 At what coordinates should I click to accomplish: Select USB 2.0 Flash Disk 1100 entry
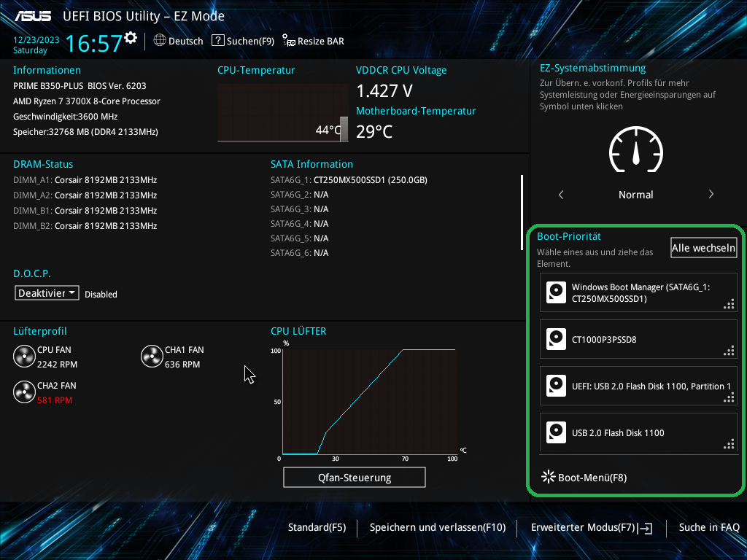click(x=638, y=432)
